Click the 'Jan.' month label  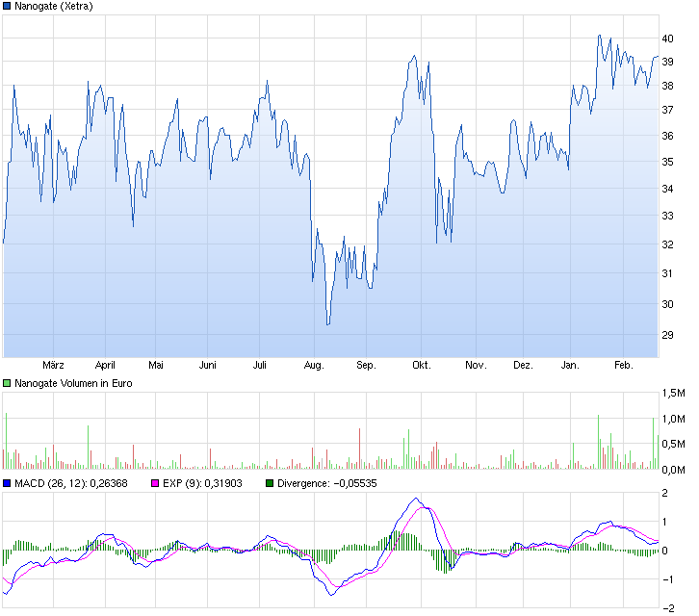(x=570, y=365)
